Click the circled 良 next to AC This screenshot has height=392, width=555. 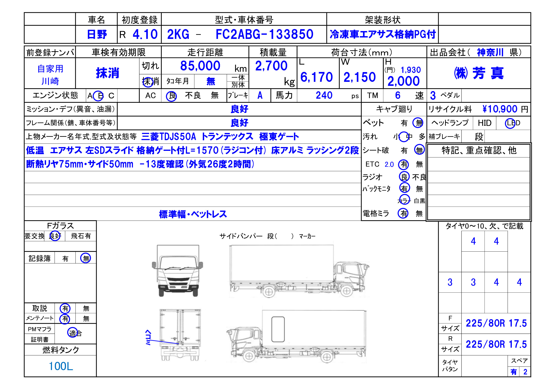coord(171,96)
